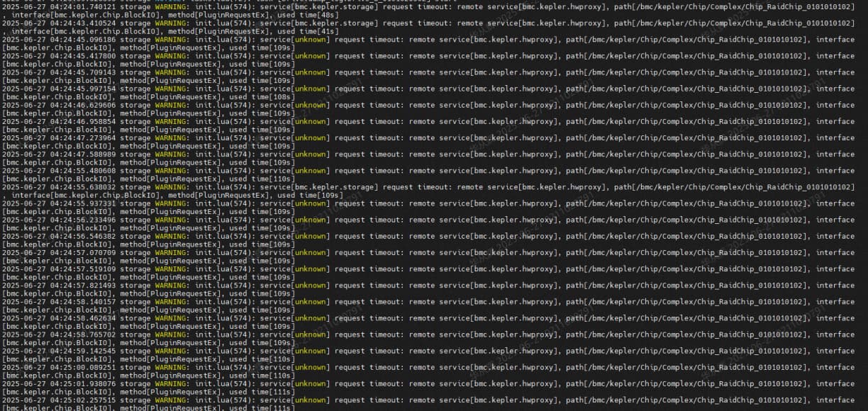868x411 pixels.
Task: Select timestamp 04:24:46.629606
Action: point(82,105)
